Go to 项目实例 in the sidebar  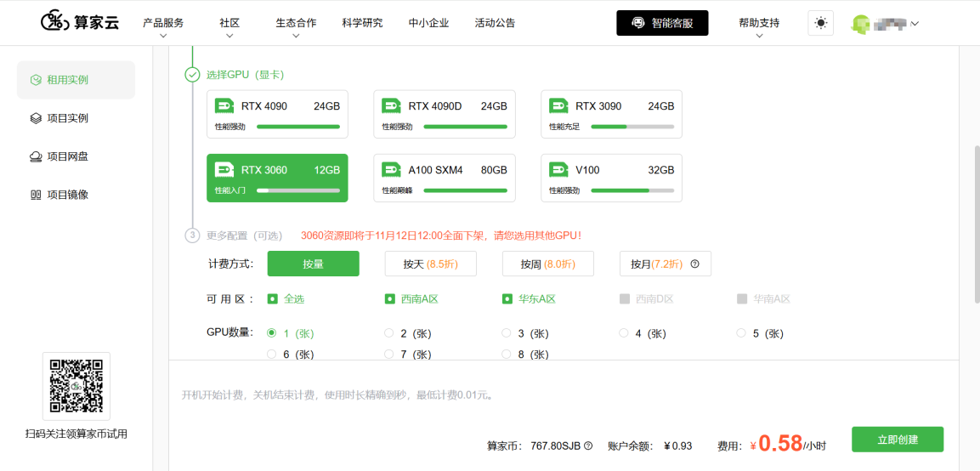click(x=76, y=118)
